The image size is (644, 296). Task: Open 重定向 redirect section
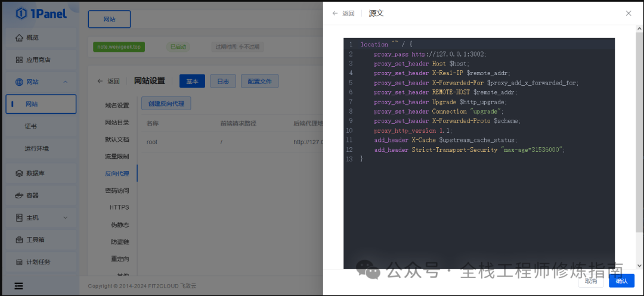point(120,259)
